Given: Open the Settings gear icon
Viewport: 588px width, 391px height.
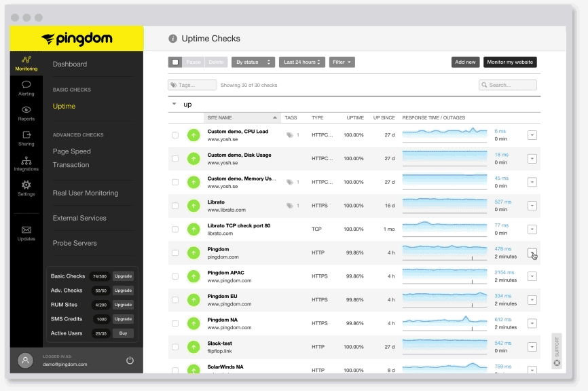Looking at the screenshot, I should coord(26,188).
